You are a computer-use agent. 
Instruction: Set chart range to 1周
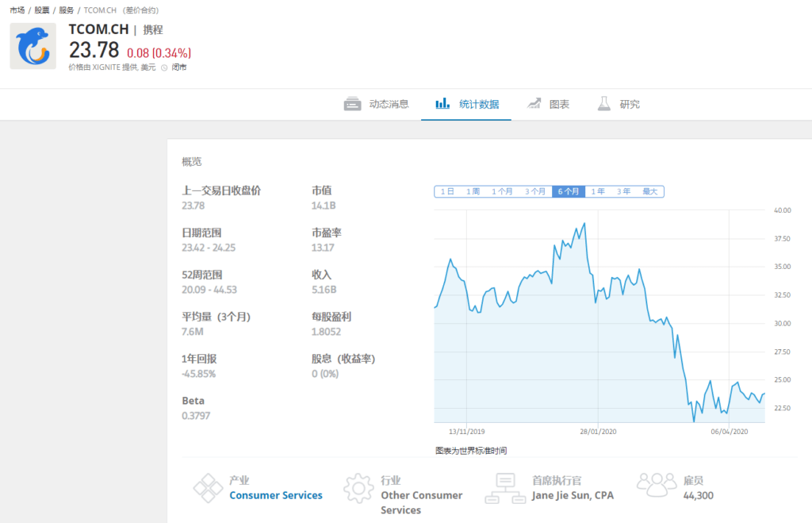pyautogui.click(x=473, y=191)
